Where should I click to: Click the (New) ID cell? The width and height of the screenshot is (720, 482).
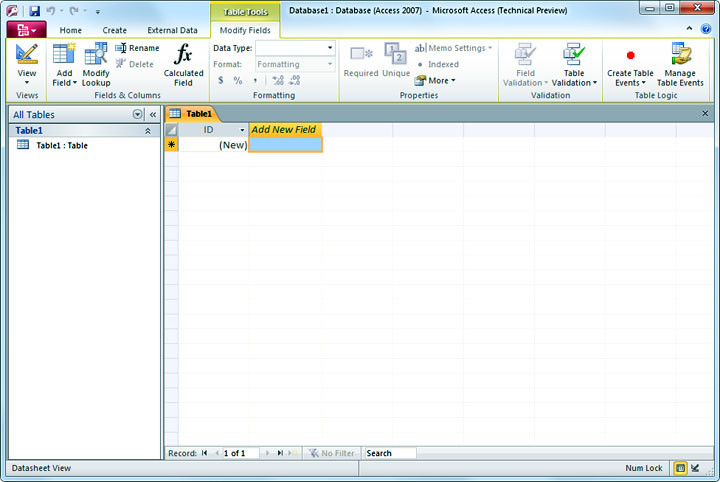pos(213,145)
